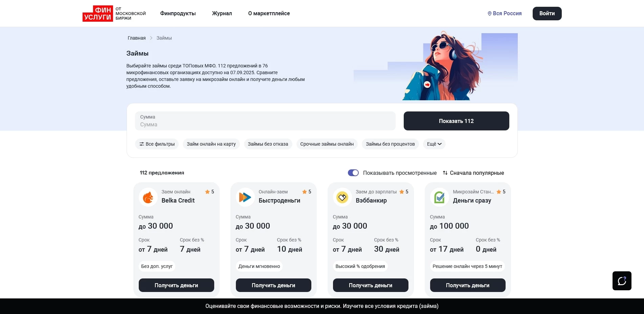Viewport: 644px width, 314px height.
Task: Click the filters icon inside Все фильтры chip
Action: (142, 144)
